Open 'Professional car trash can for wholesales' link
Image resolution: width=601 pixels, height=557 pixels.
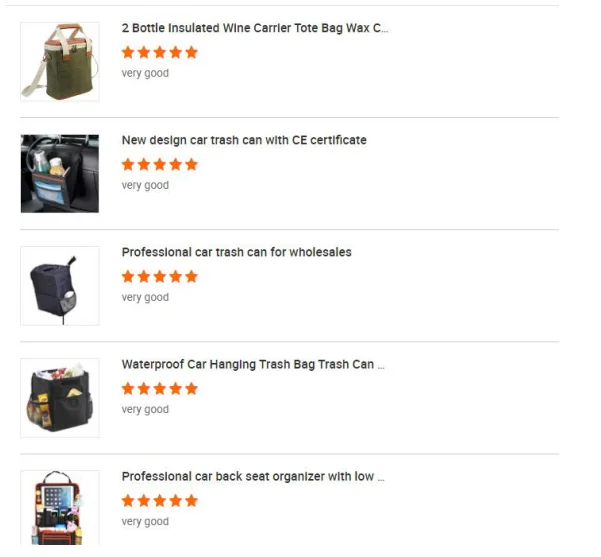click(x=236, y=252)
